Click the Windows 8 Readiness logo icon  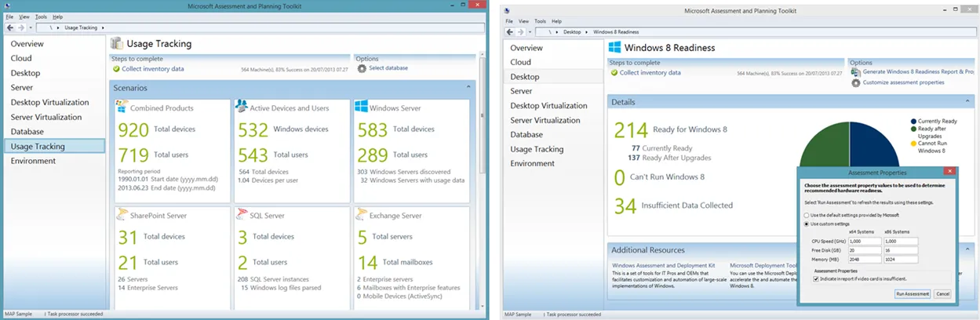coord(614,47)
